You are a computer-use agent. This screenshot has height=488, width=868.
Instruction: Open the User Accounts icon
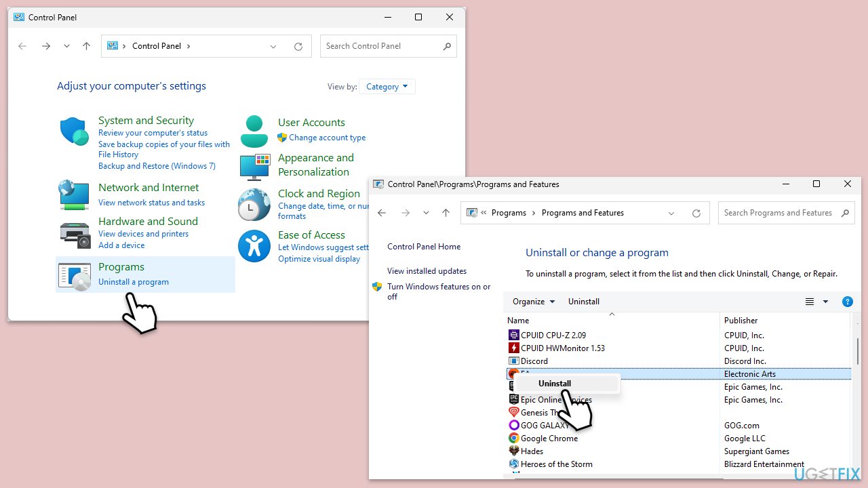click(254, 131)
